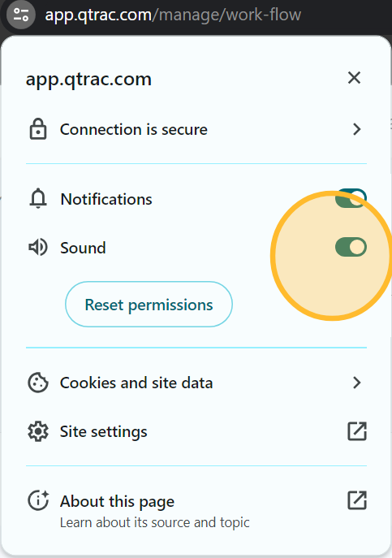392x558 pixels.
Task: Select the Connection is secure row
Action: tap(196, 129)
